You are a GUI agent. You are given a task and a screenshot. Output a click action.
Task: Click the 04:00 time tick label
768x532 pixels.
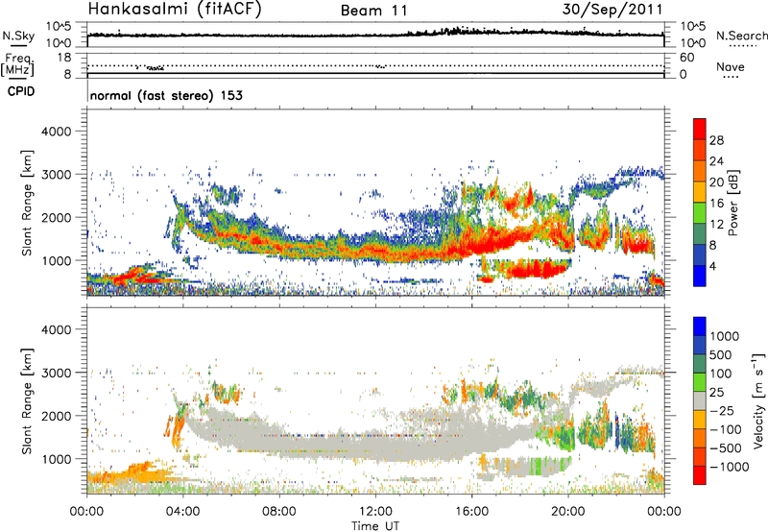(182, 512)
